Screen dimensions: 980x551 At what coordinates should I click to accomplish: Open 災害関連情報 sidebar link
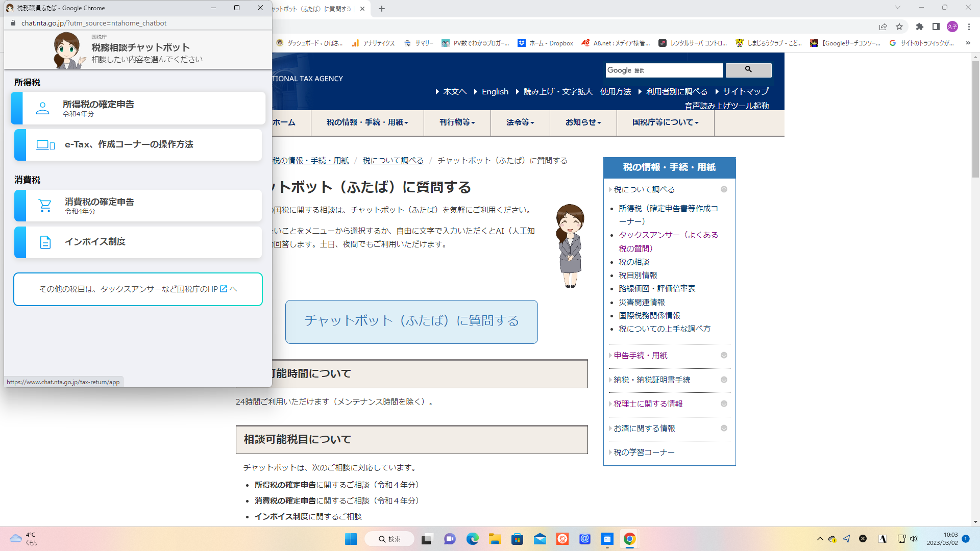pos(642,303)
